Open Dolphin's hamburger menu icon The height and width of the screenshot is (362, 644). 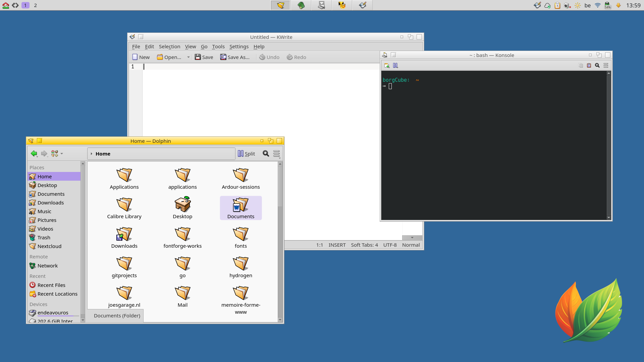click(x=276, y=154)
